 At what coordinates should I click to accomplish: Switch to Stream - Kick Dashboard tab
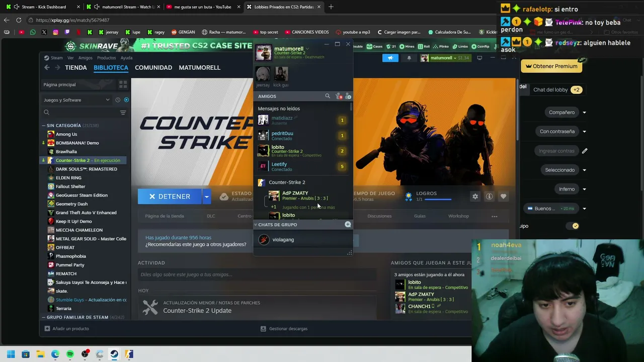[43, 7]
